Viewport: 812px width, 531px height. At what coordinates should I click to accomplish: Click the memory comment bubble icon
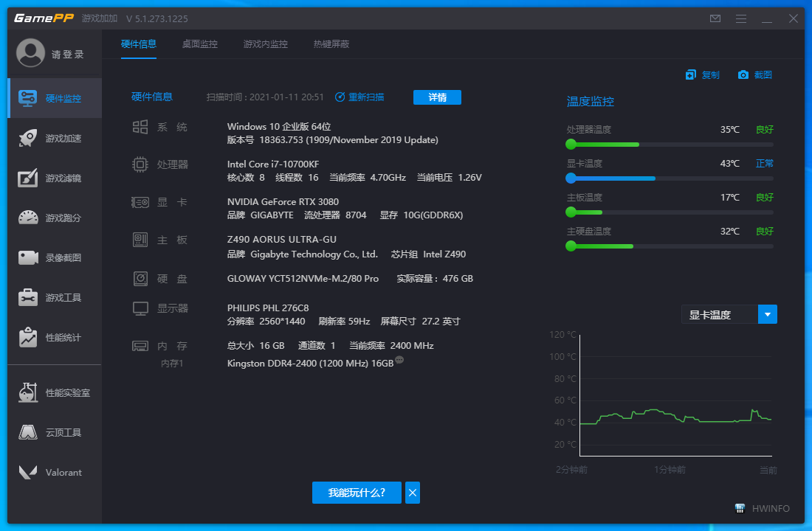(x=399, y=360)
